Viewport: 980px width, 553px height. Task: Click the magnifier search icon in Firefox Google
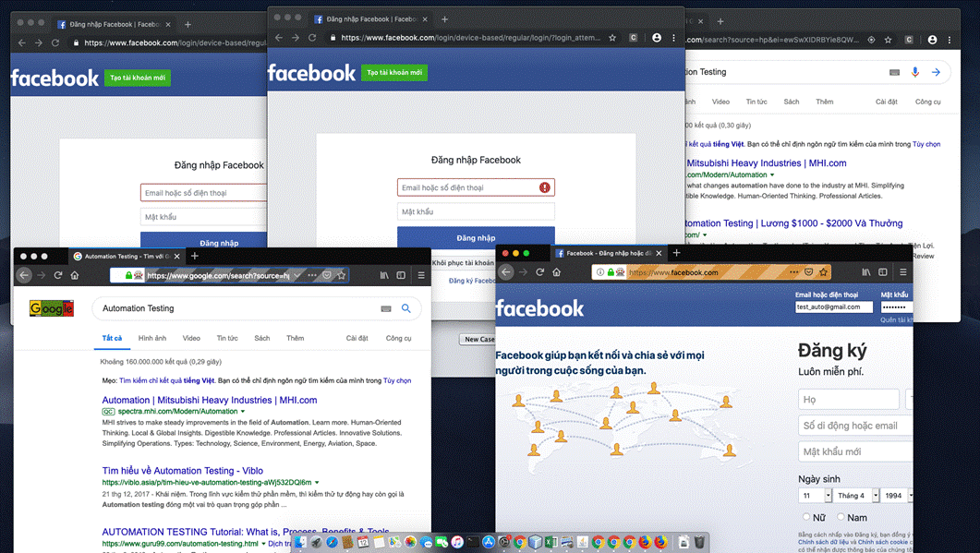point(406,308)
